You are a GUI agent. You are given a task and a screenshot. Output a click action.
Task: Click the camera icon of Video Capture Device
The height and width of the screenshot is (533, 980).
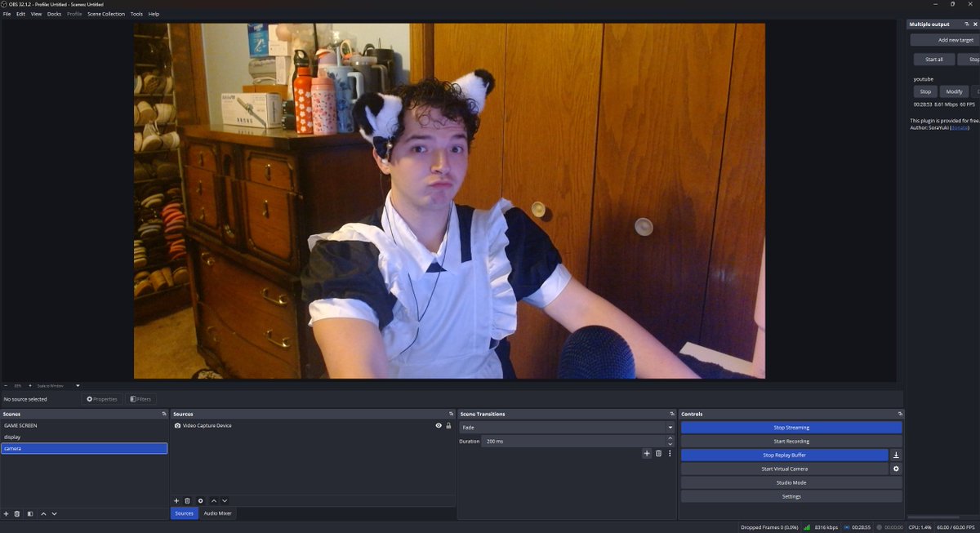[177, 425]
